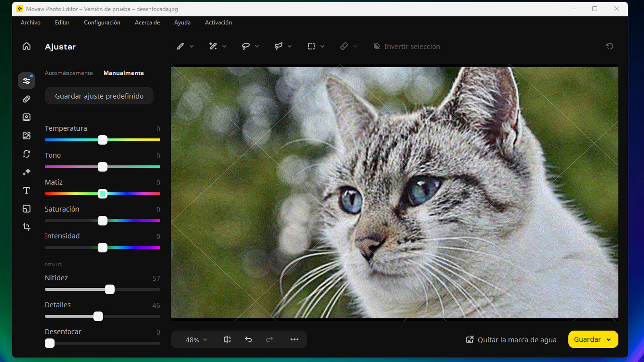Click the Ajustar panel heading
The image size is (644, 362).
pyautogui.click(x=60, y=47)
